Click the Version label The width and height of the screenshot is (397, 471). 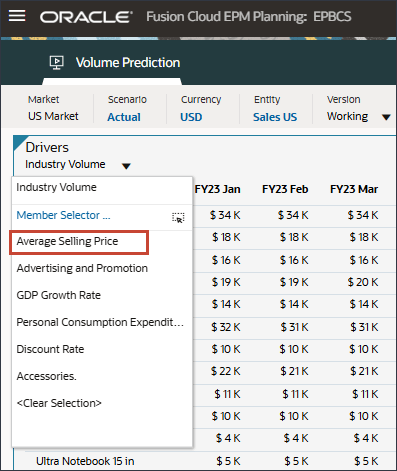click(x=343, y=99)
